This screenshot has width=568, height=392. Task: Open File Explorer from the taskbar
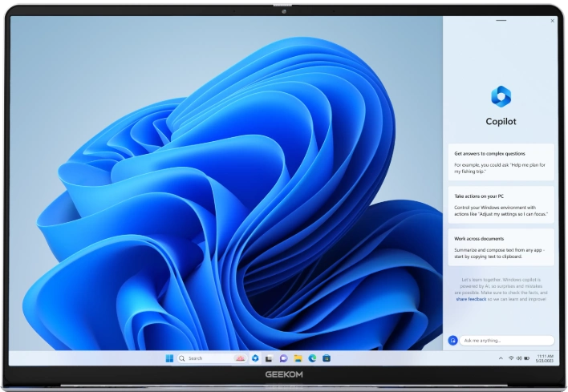(298, 358)
